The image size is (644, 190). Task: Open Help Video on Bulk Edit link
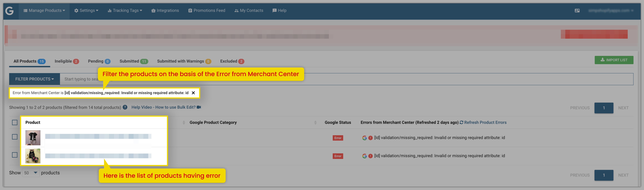(163, 107)
